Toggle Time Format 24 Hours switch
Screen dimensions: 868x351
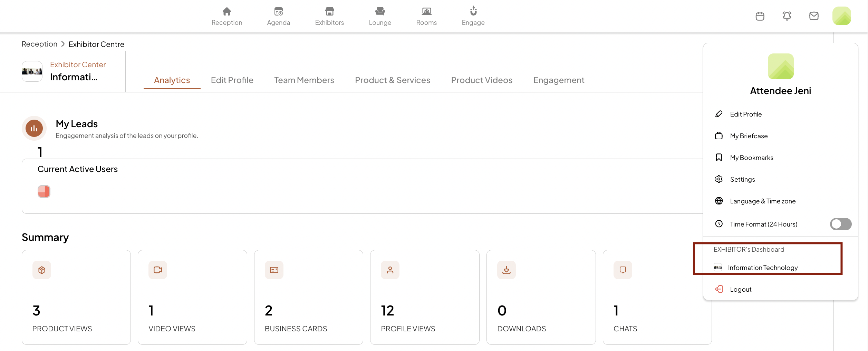tap(840, 224)
